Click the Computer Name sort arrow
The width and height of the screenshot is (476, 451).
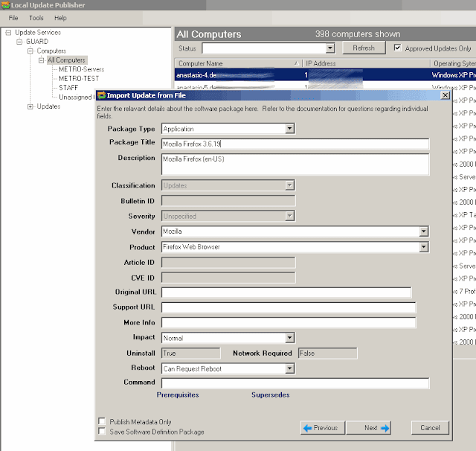(x=296, y=63)
